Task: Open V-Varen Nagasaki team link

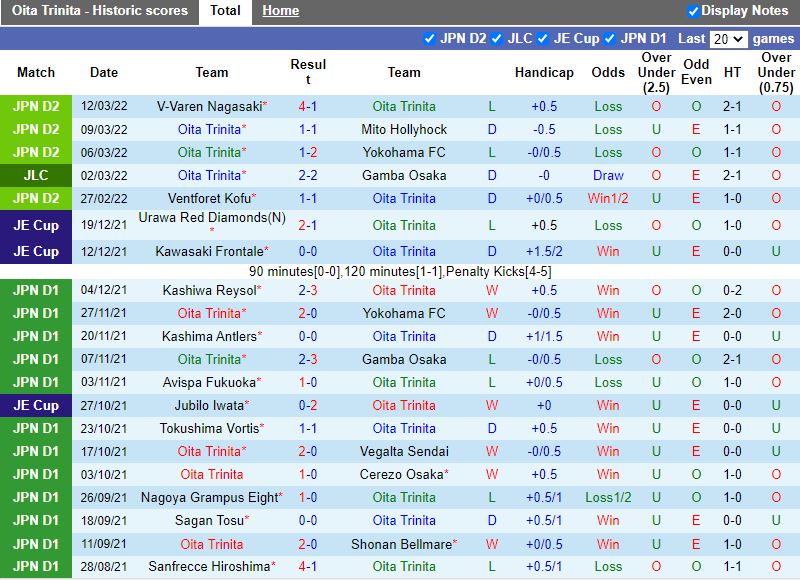Action: 209,106
